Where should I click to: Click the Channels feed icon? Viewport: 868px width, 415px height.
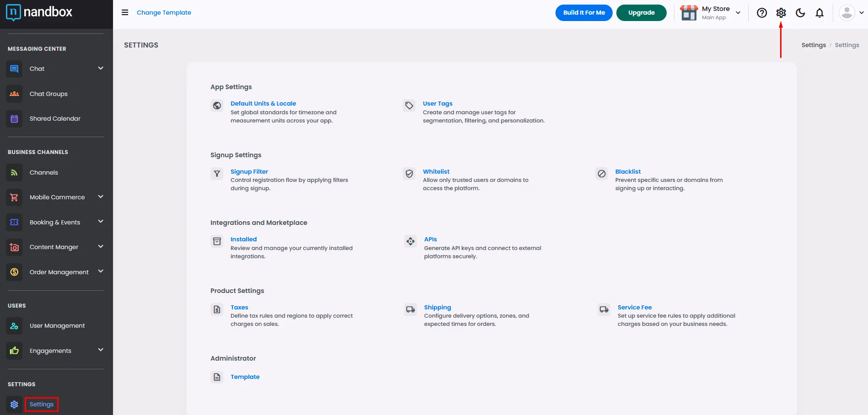14,173
